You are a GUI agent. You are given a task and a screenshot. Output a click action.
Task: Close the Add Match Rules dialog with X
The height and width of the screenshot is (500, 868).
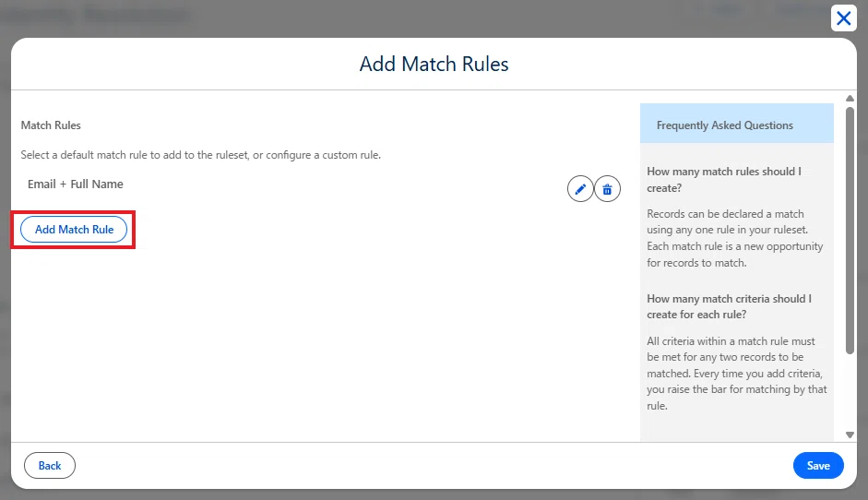pos(844,18)
